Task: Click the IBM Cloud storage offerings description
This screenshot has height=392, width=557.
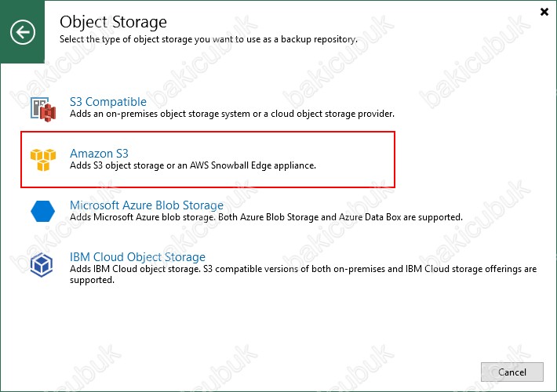Action: click(302, 269)
